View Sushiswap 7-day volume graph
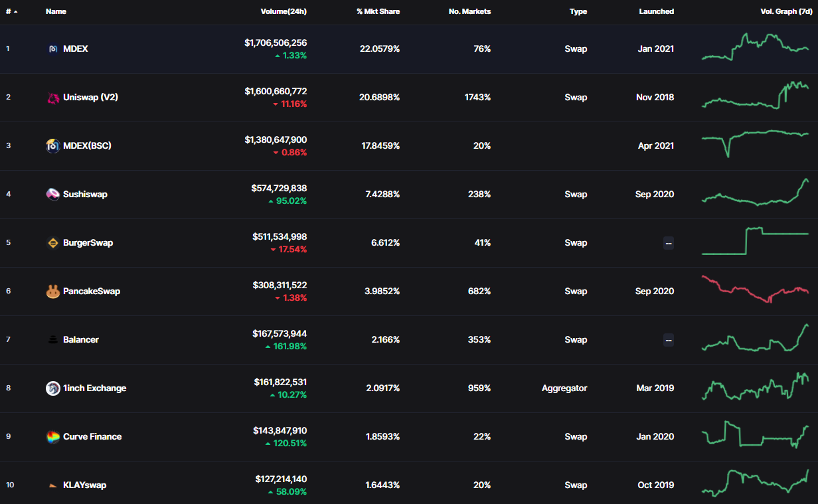The width and height of the screenshot is (818, 504). click(756, 193)
